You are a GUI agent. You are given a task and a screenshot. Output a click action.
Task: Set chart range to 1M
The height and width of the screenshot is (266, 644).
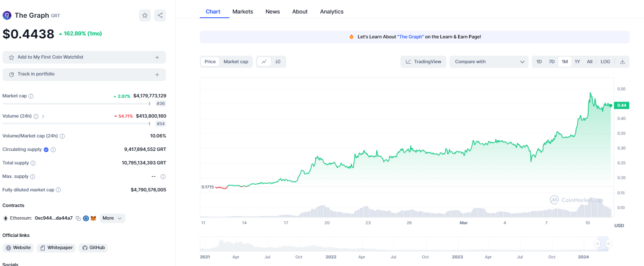click(x=565, y=62)
